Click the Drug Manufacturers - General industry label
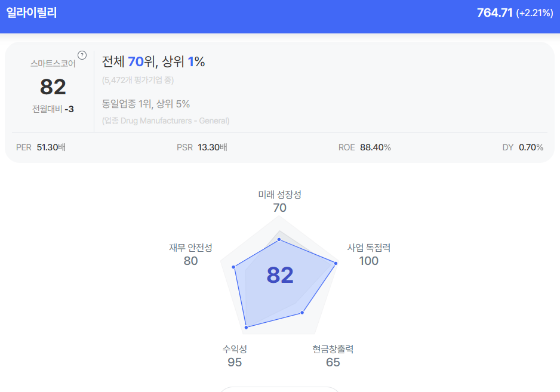560x392 pixels. tap(165, 121)
